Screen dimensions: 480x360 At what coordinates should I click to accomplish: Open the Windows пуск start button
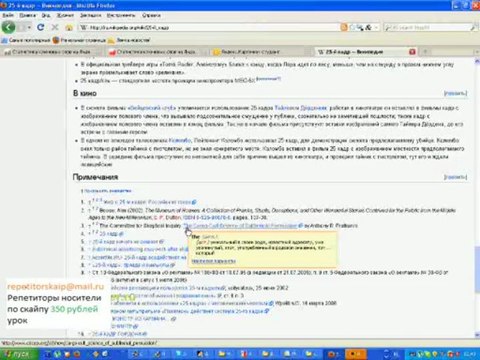tap(19, 354)
